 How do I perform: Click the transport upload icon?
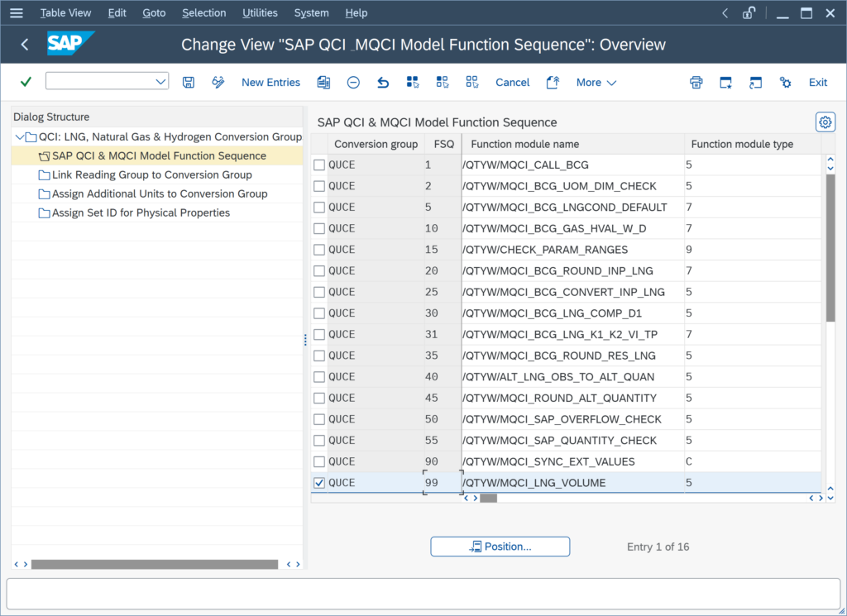pyautogui.click(x=553, y=82)
